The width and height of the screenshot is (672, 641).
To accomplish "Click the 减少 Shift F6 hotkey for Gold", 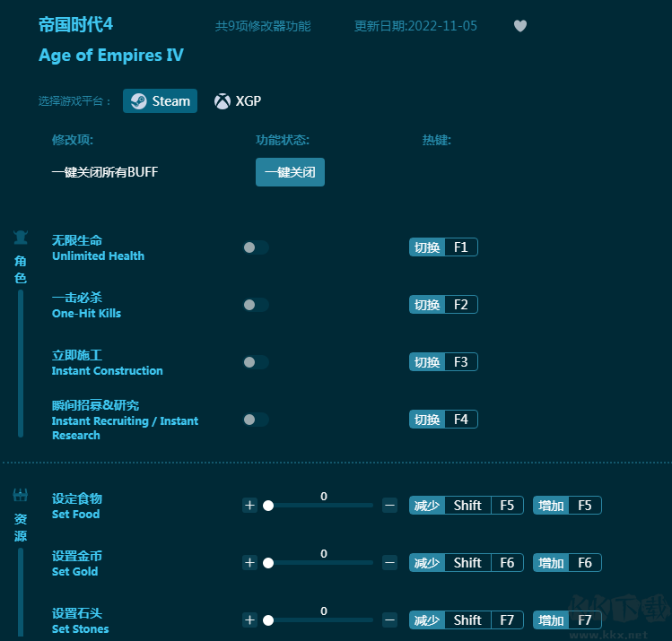I will pyautogui.click(x=467, y=563).
